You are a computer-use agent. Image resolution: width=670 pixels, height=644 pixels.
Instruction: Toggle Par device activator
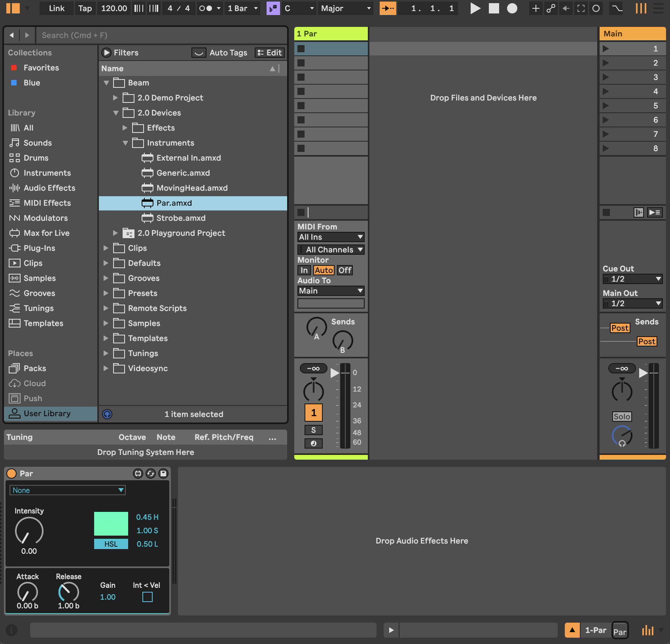tap(11, 474)
